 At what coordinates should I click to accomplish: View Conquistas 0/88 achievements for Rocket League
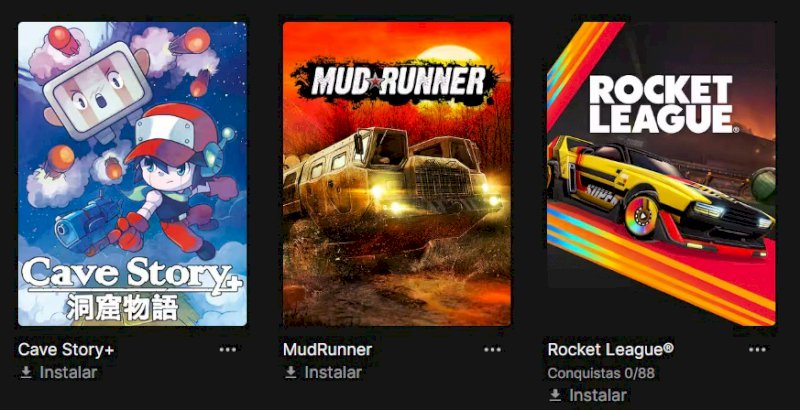pos(601,373)
